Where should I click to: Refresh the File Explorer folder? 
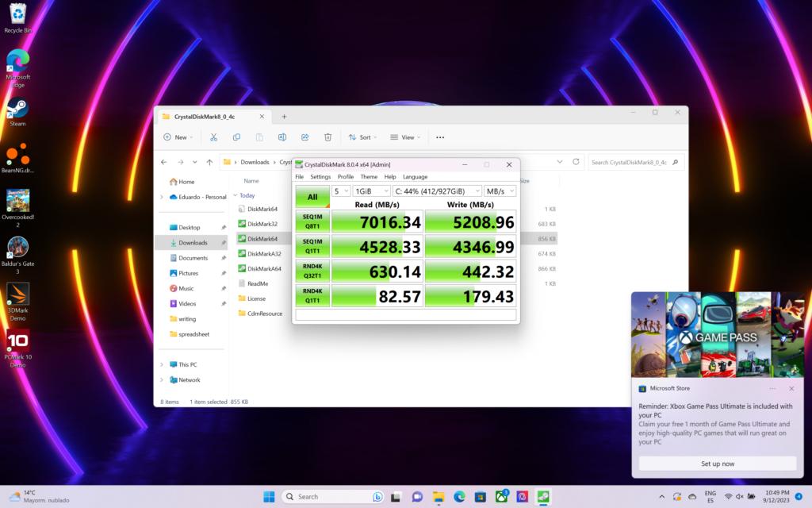(576, 162)
